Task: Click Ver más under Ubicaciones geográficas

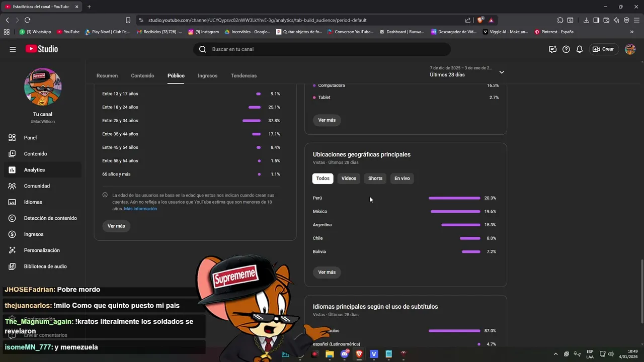Action: (327, 272)
